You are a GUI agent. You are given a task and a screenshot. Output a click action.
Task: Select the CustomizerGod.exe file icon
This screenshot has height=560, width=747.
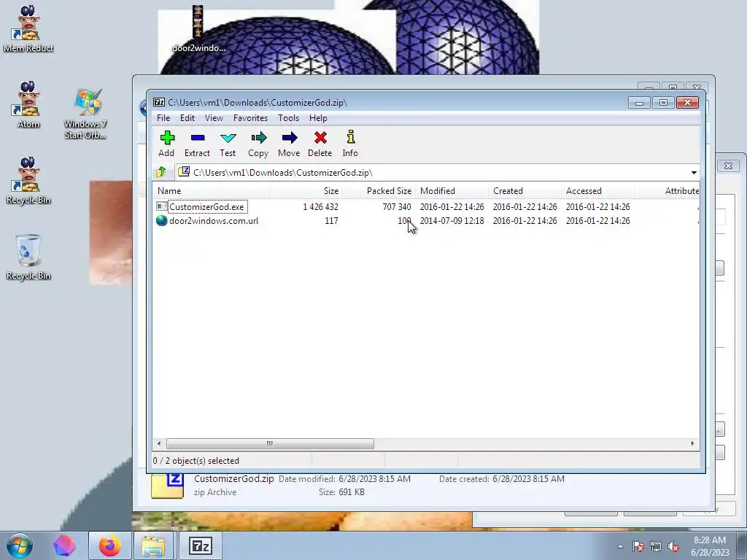click(x=161, y=206)
